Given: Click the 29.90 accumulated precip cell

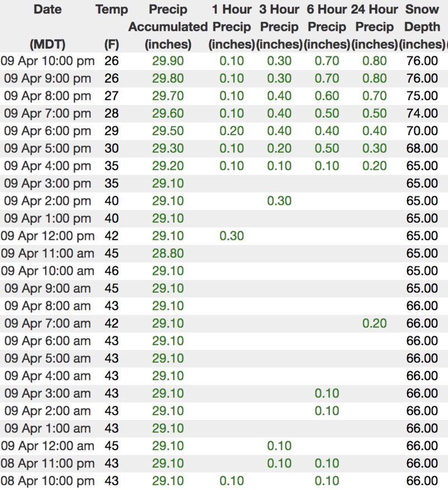Looking at the screenshot, I should pos(168,61).
